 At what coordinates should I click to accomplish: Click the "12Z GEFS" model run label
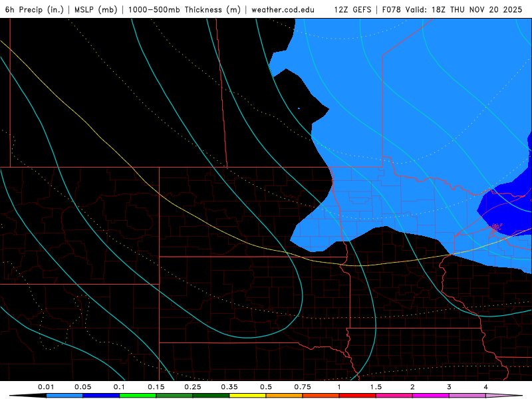pyautogui.click(x=353, y=9)
